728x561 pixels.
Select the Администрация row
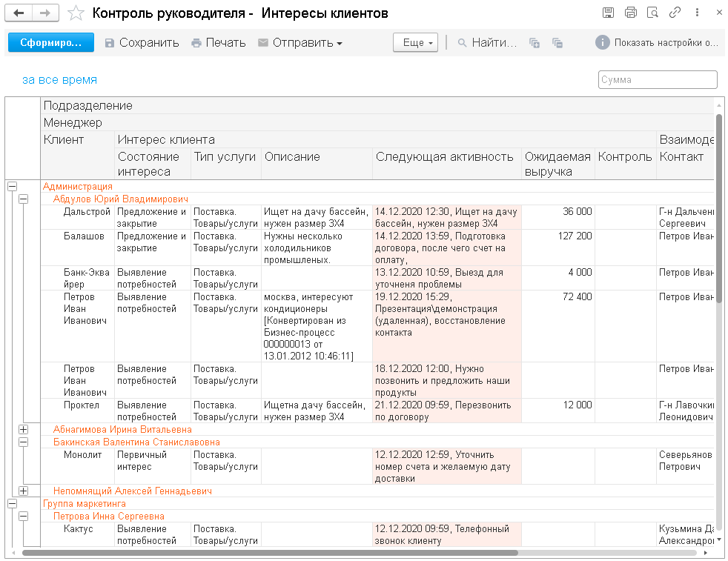click(377, 187)
